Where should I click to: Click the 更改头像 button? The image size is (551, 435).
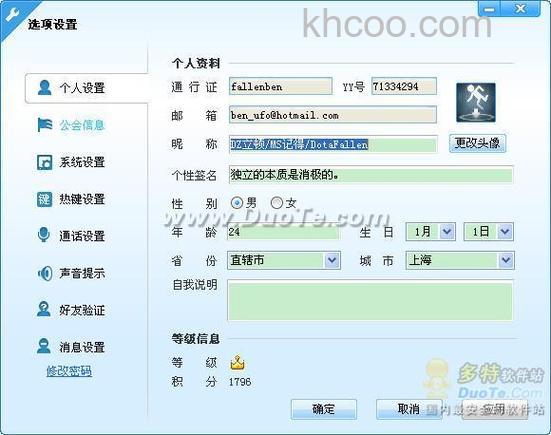tap(478, 143)
